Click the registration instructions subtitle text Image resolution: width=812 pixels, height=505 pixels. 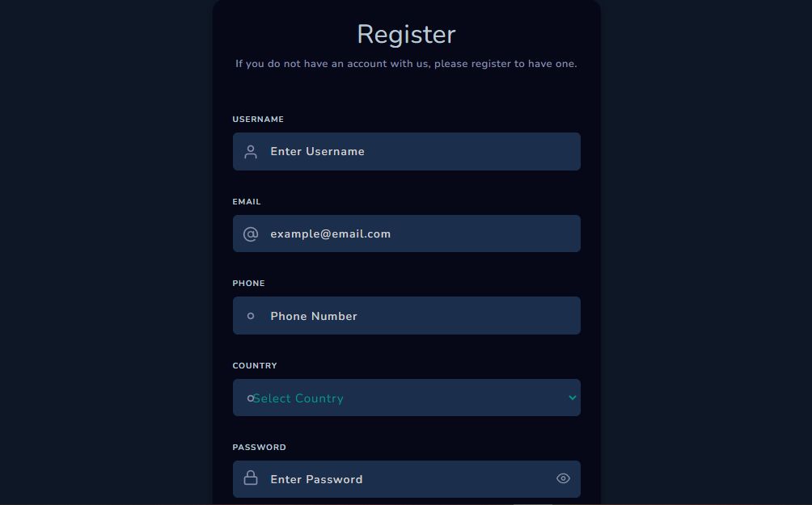click(x=406, y=64)
